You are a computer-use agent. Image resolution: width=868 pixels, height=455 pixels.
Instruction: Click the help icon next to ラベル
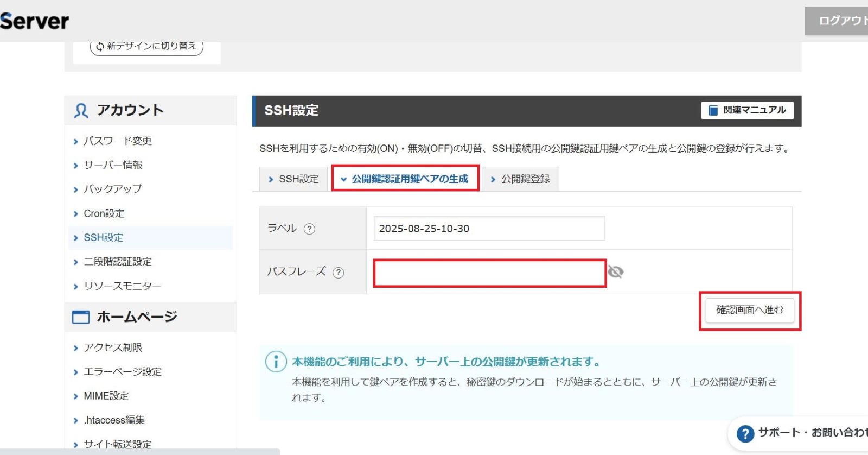(309, 229)
